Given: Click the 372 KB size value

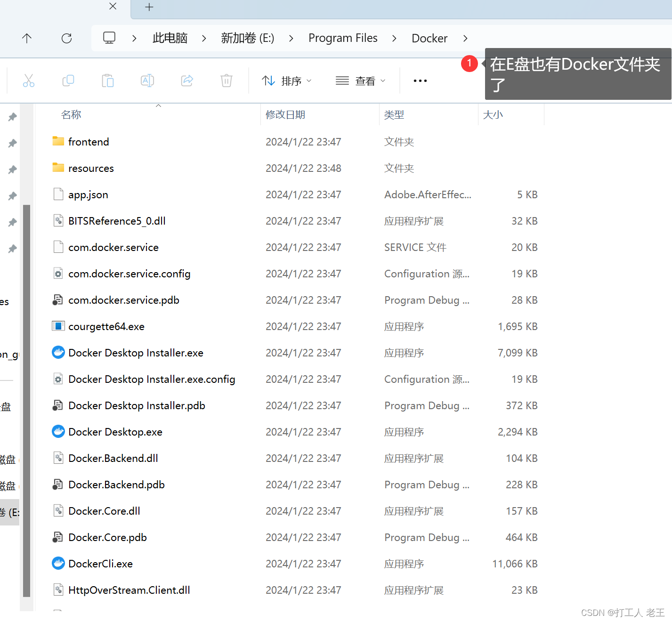Looking at the screenshot, I should [x=522, y=405].
